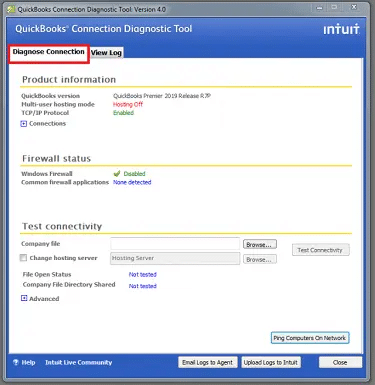The height and width of the screenshot is (385, 375).
Task: Click the QuickBooks icon in the title bar
Action: [x=12, y=9]
